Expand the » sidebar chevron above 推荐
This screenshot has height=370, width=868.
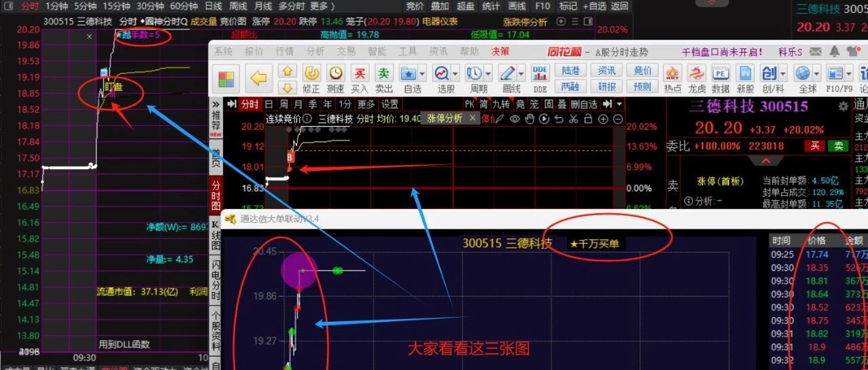coord(216,104)
